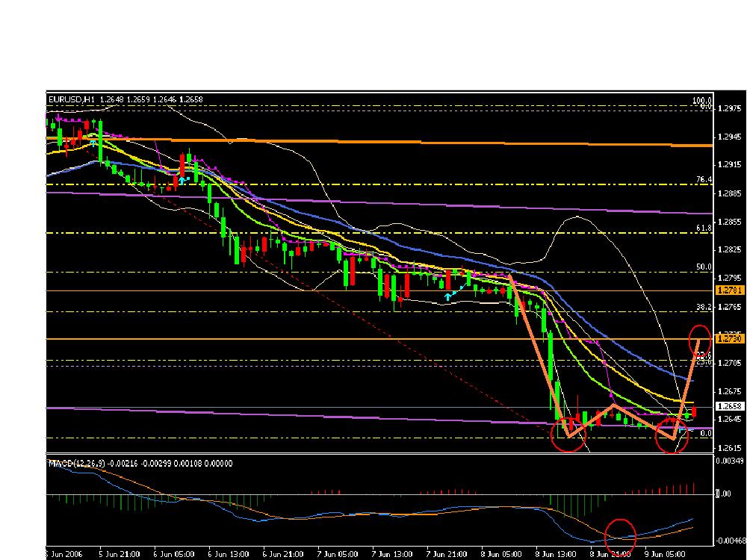Select the 6 Jun 21:00 time label
This screenshot has width=747, height=560.
pyautogui.click(x=283, y=554)
